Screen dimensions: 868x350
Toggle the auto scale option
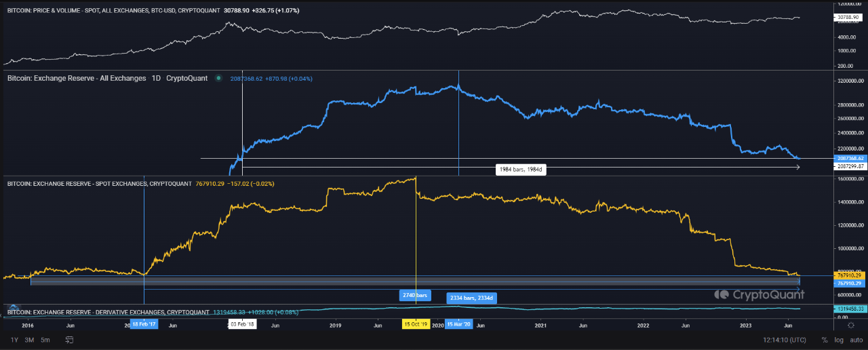coord(856,340)
